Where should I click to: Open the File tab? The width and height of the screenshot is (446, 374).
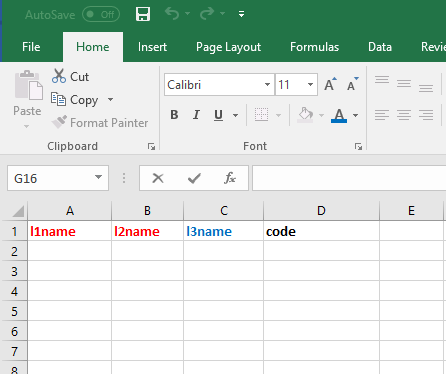[x=31, y=47]
